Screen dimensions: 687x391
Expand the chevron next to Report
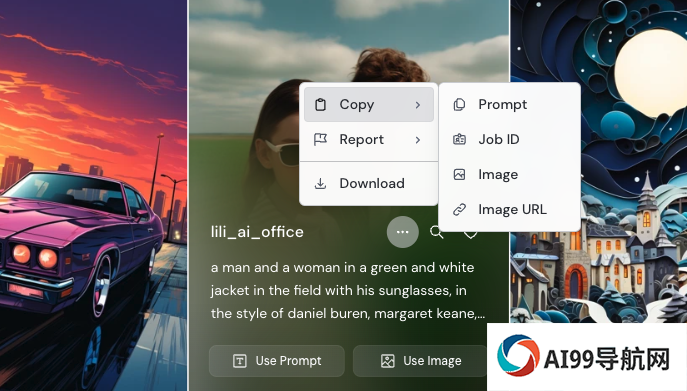[x=418, y=140]
